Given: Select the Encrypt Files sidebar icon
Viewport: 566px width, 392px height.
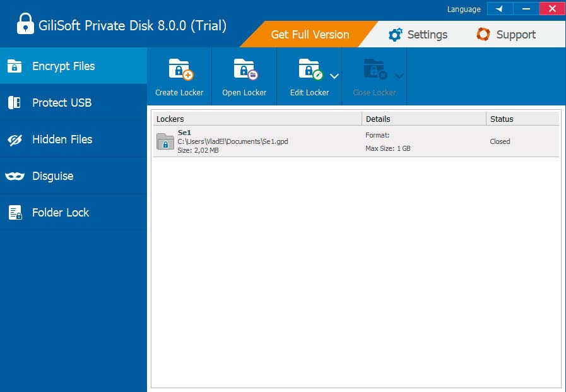Looking at the screenshot, I should coord(15,66).
